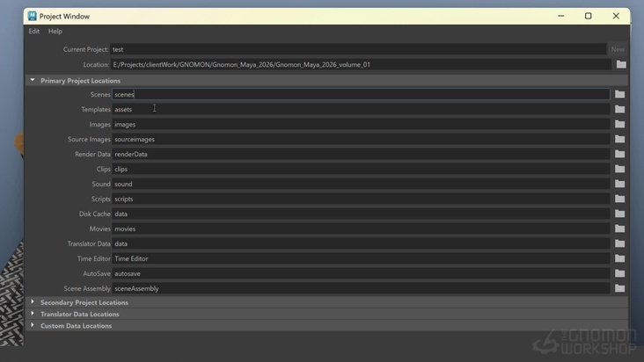Open folder browser for Scripts row
This screenshot has width=644, height=362.
tap(619, 199)
